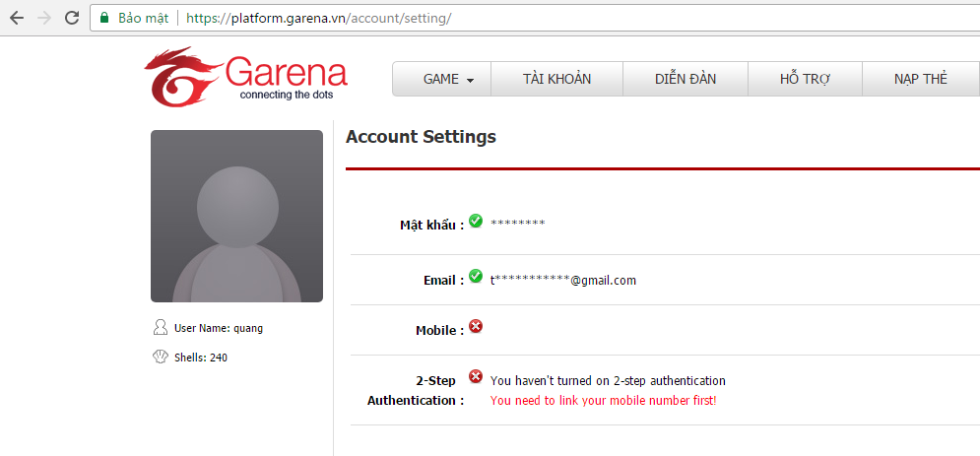Open the HỖ TRỢ support tab
The width and height of the screenshot is (980, 456).
pos(805,79)
